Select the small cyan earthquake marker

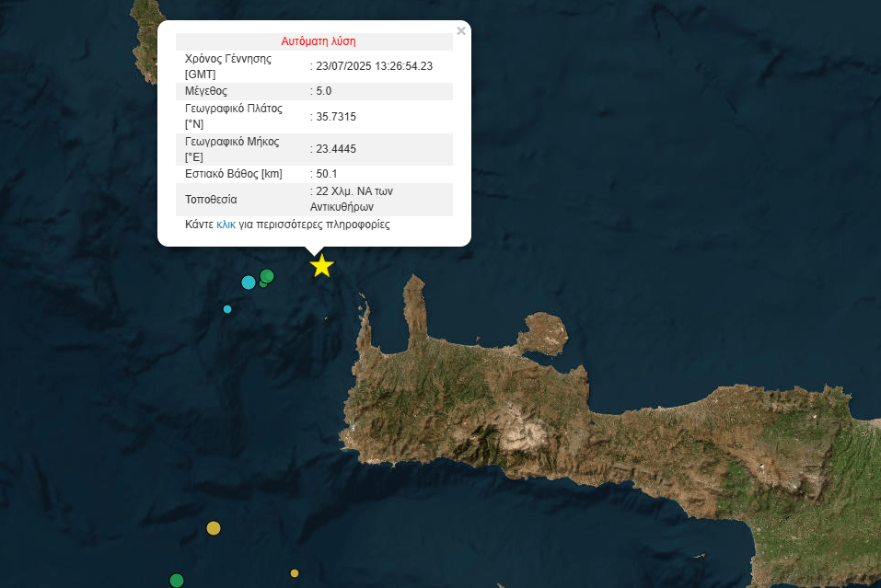click(x=227, y=309)
